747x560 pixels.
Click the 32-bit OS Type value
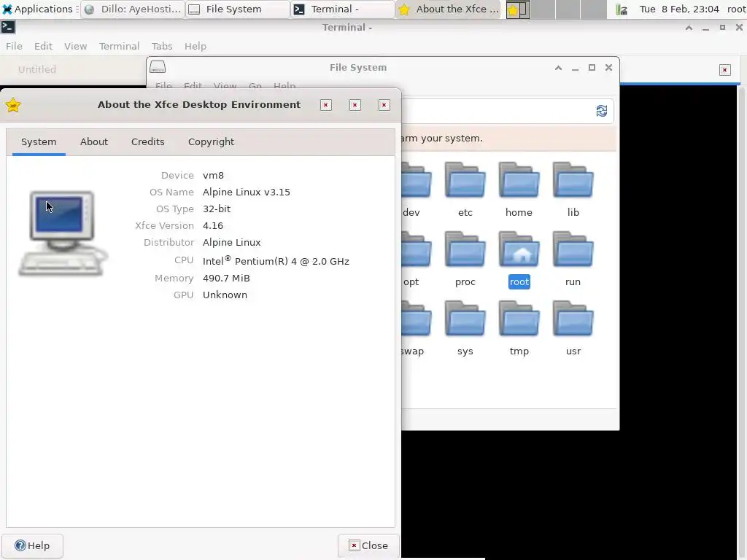[217, 209]
